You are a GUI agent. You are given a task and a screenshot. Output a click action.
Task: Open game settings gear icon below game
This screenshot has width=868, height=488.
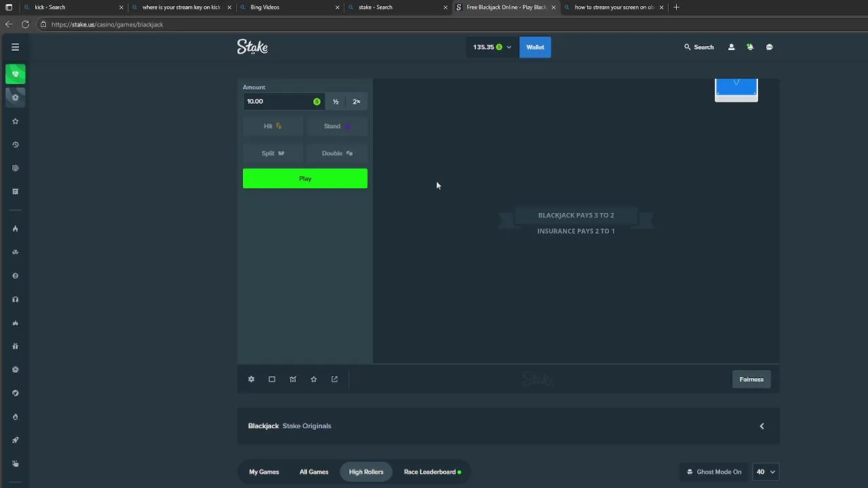[x=251, y=380]
